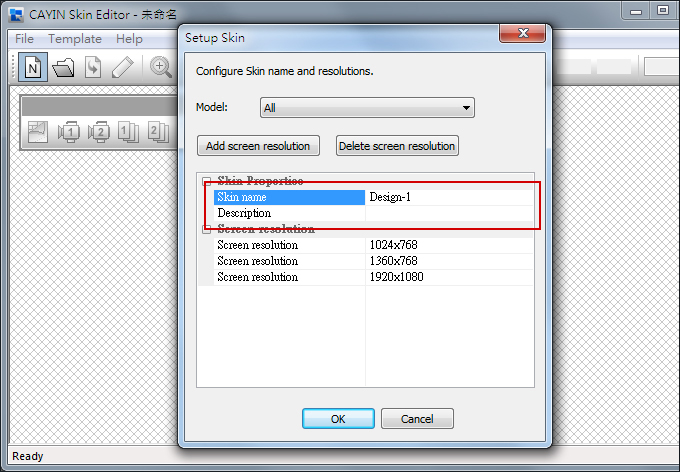The image size is (680, 472).
Task: Click the Open folder toolbar icon
Action: [63, 68]
